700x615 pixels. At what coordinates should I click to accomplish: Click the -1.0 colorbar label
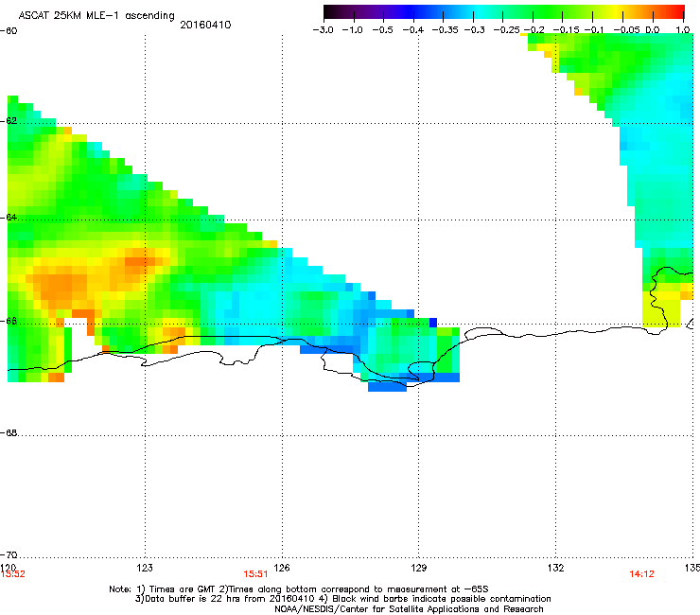(x=352, y=30)
